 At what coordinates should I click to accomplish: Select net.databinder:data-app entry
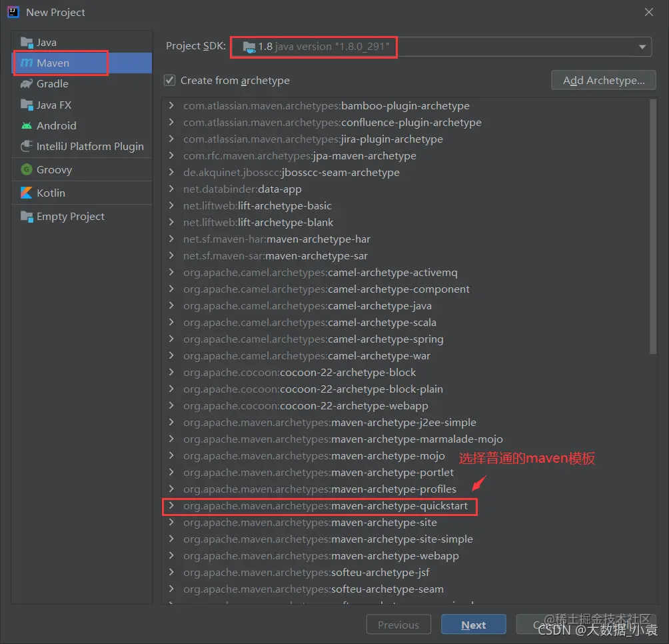[x=243, y=189]
